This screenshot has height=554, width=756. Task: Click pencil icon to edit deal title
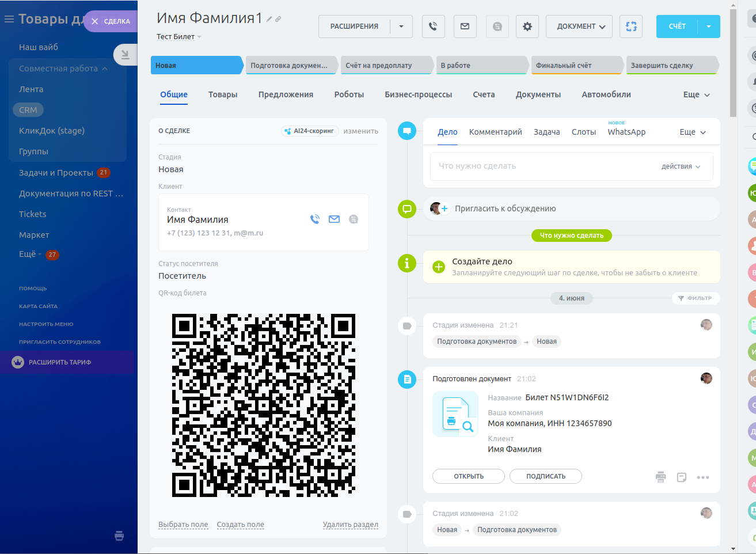[x=269, y=19]
